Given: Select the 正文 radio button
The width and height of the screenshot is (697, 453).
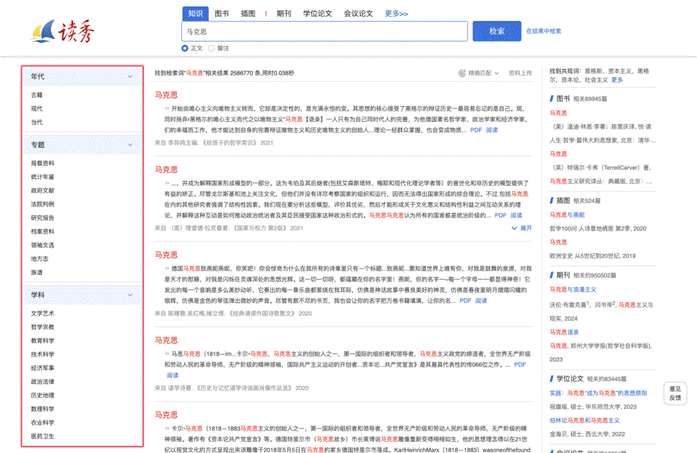Looking at the screenshot, I should 185,48.
